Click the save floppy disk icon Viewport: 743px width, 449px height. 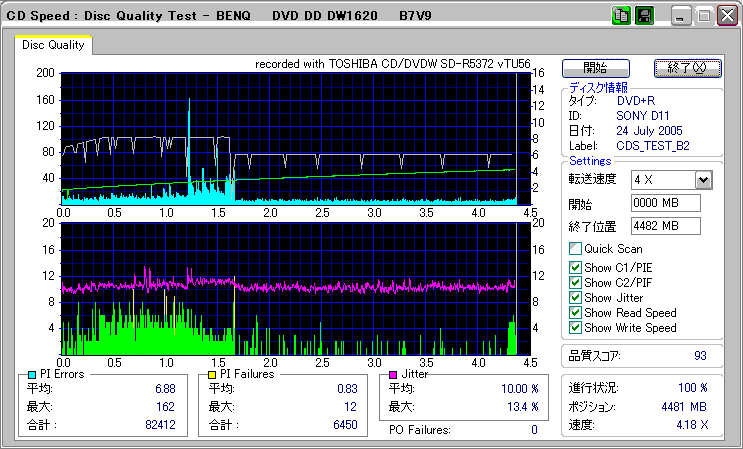(644, 16)
